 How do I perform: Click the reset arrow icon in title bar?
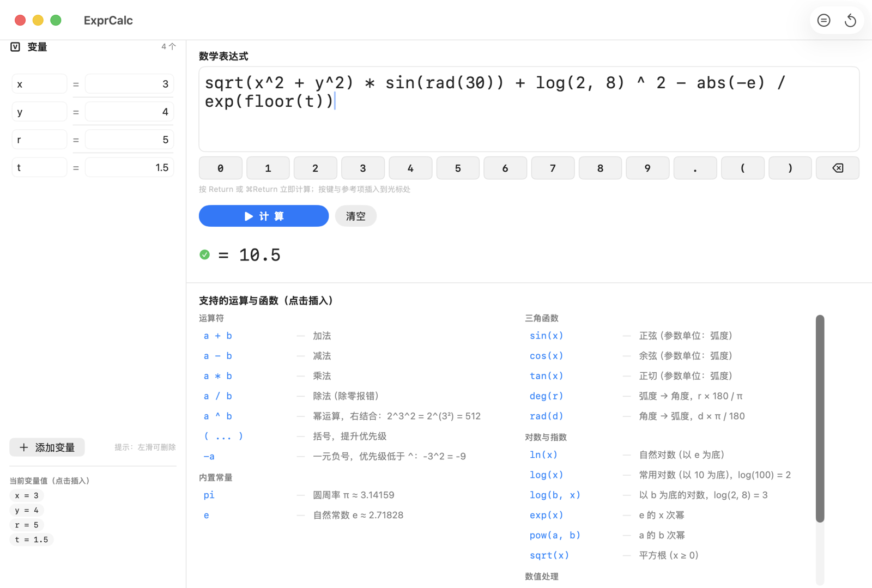[x=850, y=21]
